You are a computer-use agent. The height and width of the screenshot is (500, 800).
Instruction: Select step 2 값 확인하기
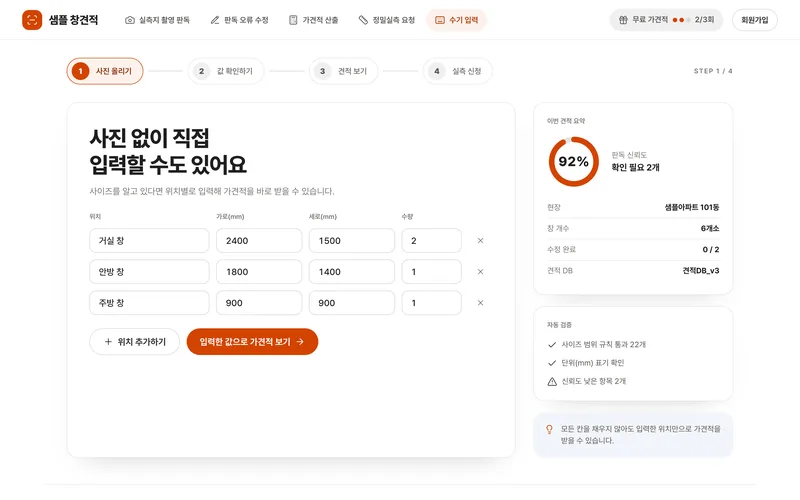(226, 71)
